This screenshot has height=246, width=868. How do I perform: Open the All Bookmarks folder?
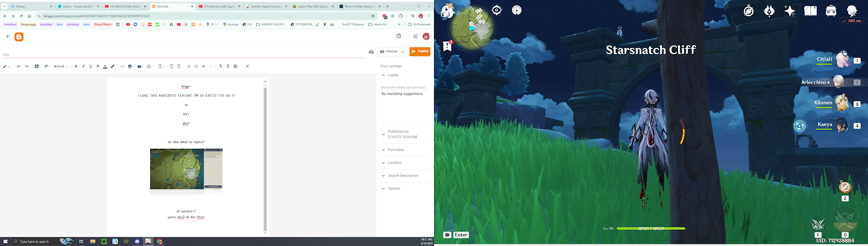point(419,24)
